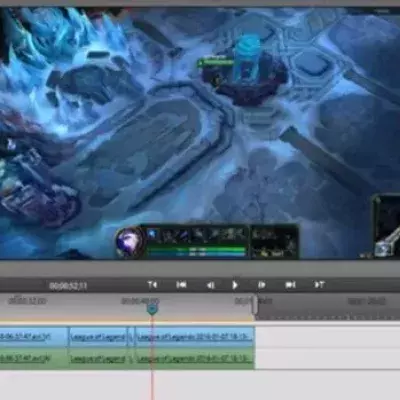
Task: Select the short 'League of Legend' audio clip
Action: 98,359
